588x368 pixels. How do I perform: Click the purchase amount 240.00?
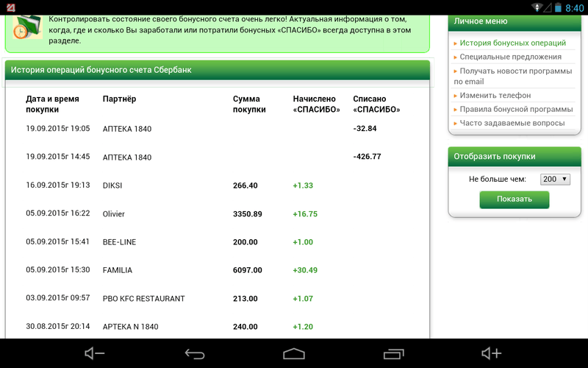(245, 327)
